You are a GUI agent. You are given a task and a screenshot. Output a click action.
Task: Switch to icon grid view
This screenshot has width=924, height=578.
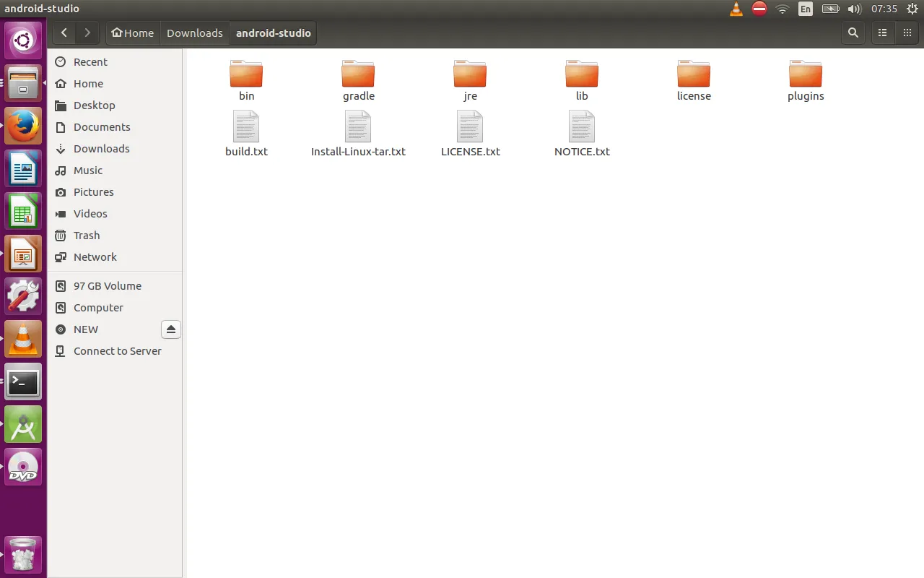pyautogui.click(x=907, y=33)
